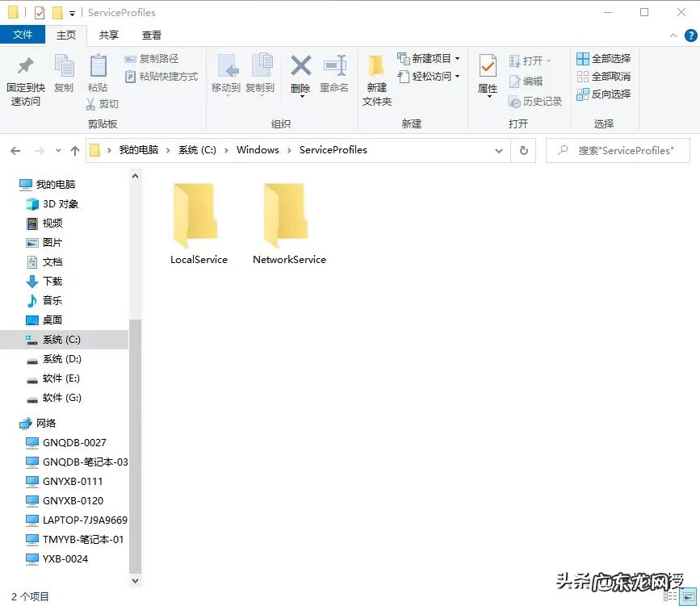
Task: Open the 查看 ribbon tab
Action: (x=152, y=35)
